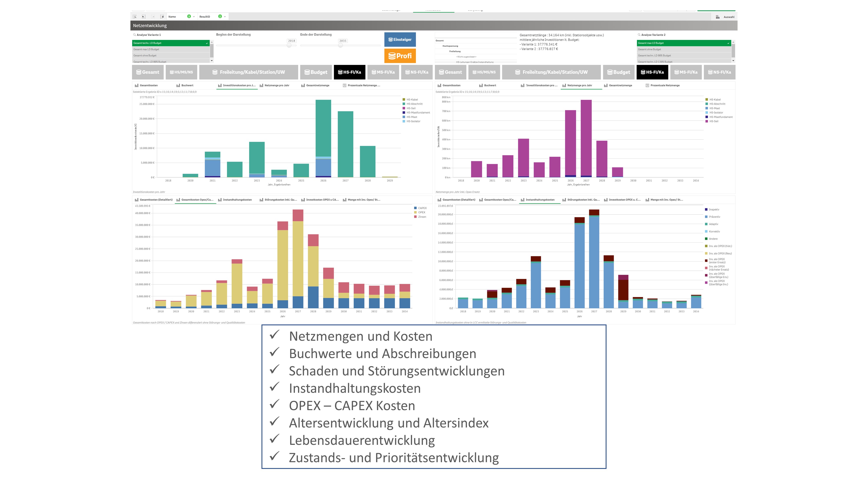Open Gesamtkosten (Detailliert) tab in bottom-left chart

point(153,200)
